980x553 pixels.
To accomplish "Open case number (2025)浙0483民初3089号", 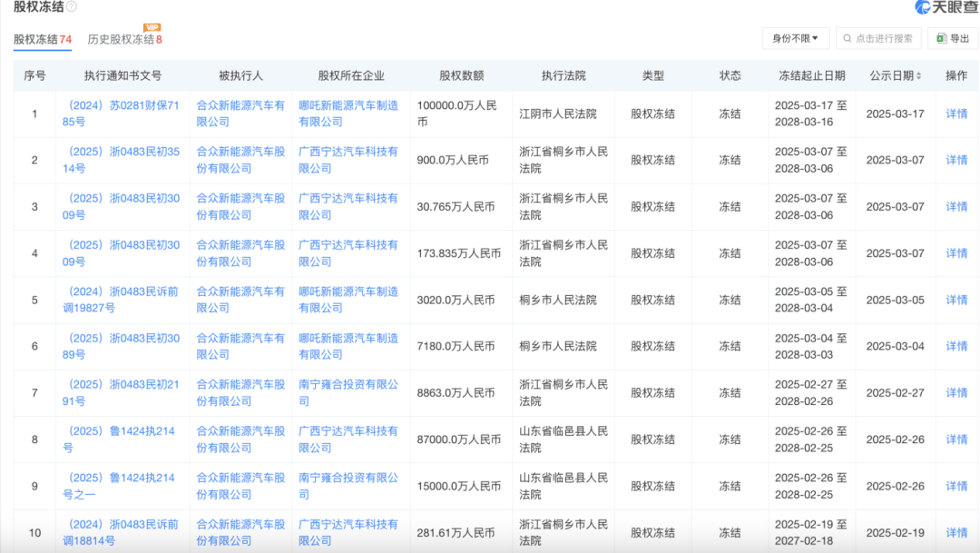I will pyautogui.click(x=121, y=347).
